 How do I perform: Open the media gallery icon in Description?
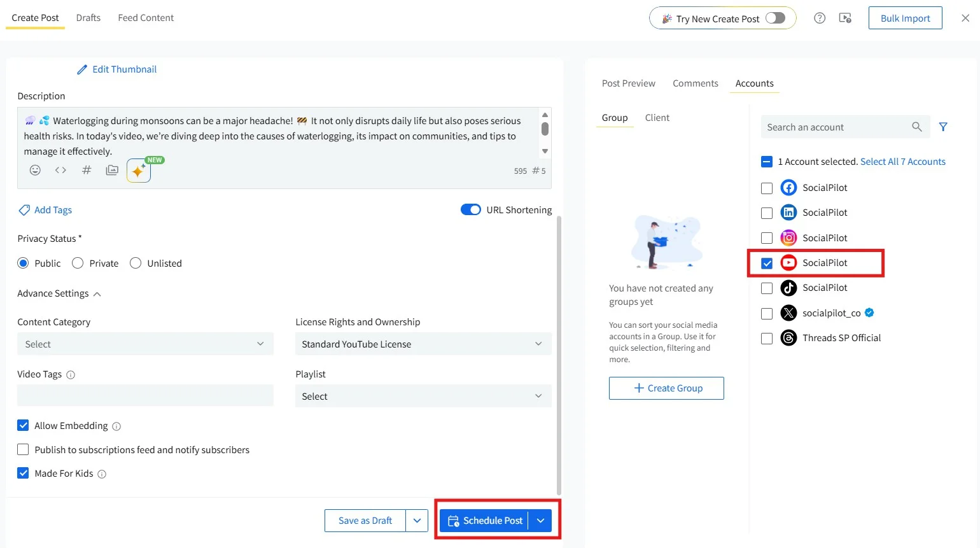click(112, 170)
